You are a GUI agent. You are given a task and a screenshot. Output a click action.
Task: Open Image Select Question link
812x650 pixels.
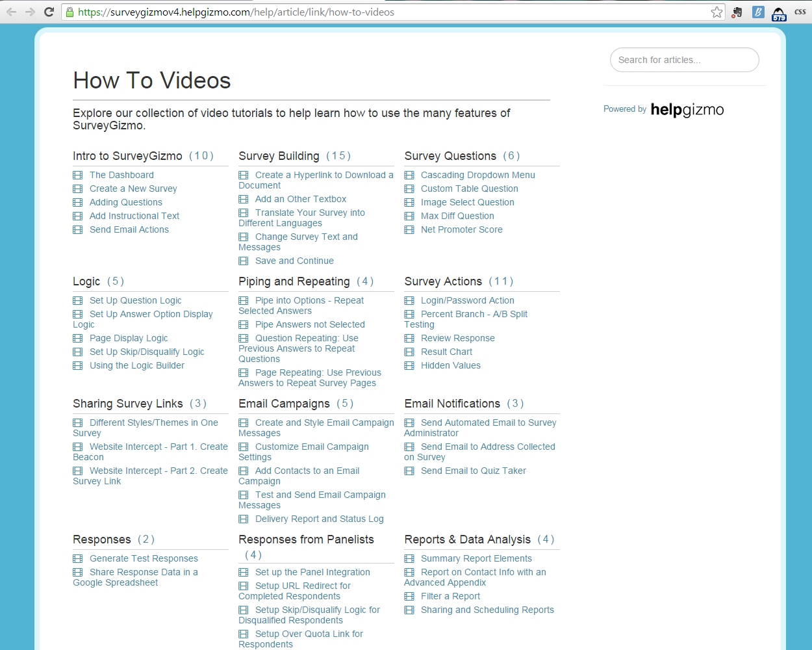468,202
